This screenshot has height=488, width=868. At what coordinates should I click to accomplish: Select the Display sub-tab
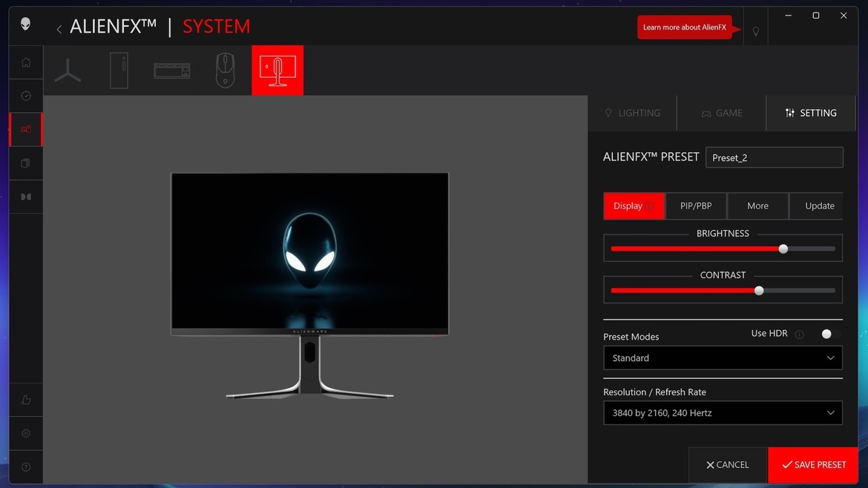pos(634,206)
